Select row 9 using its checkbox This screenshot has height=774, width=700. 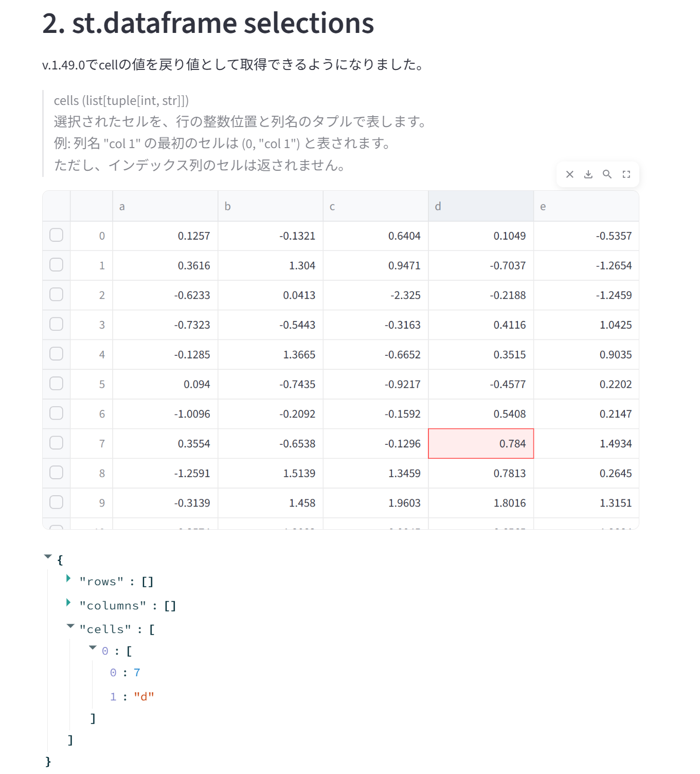click(x=56, y=502)
